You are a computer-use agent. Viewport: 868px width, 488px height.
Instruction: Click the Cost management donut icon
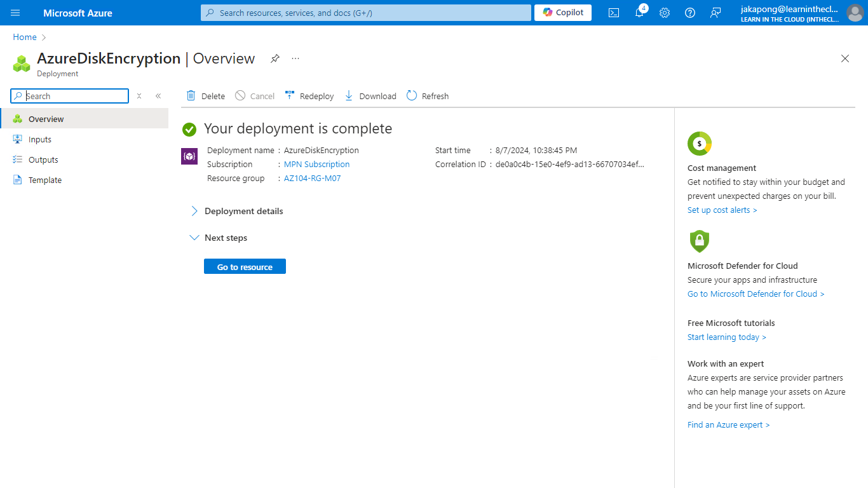click(700, 144)
